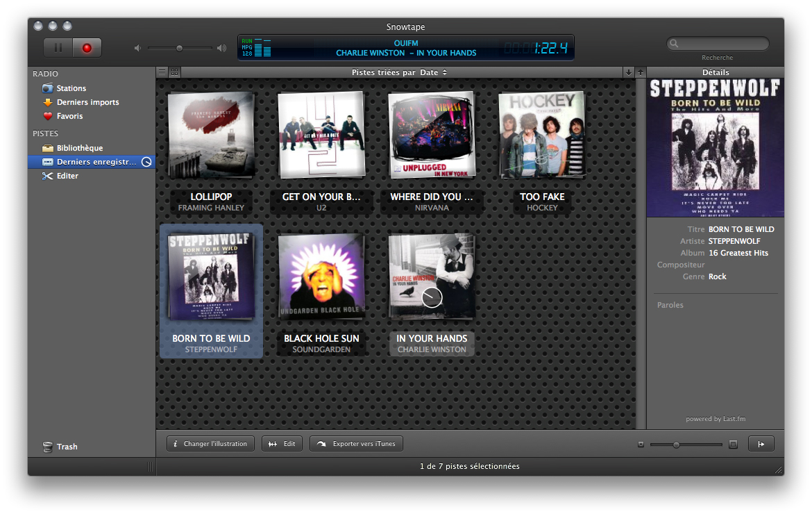Adjust the thumbnail size slider
The width and height of the screenshot is (812, 514).
coord(676,445)
